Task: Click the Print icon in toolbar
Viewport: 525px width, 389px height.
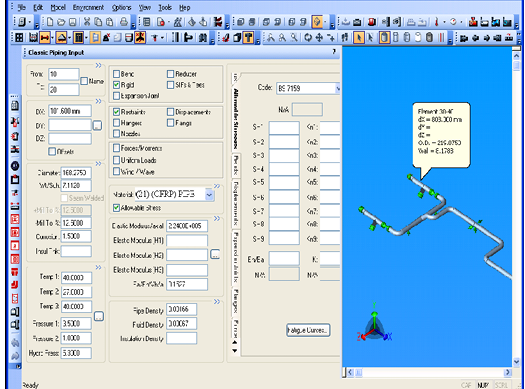Action: pyautogui.click(x=124, y=22)
